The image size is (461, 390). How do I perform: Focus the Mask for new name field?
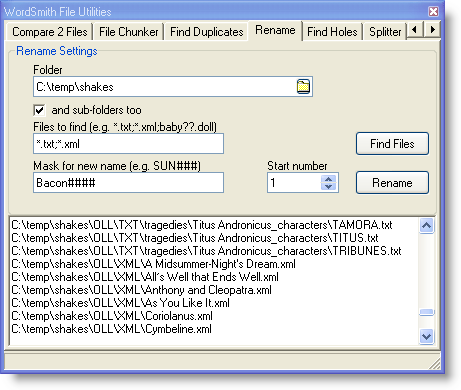point(128,183)
